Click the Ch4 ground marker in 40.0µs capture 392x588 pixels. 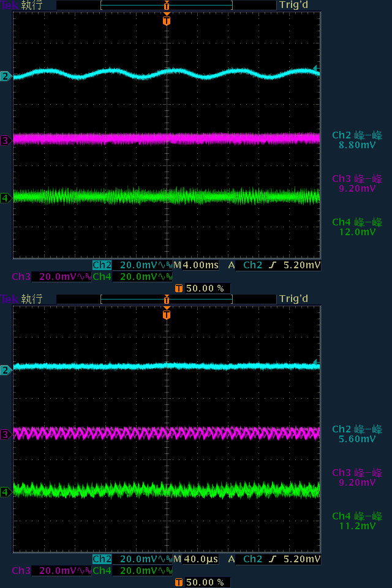(6, 492)
